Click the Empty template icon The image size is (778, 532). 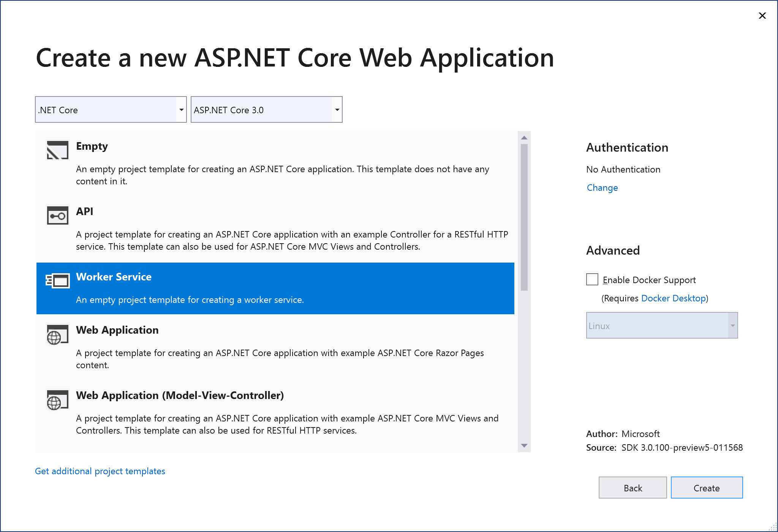coord(57,150)
